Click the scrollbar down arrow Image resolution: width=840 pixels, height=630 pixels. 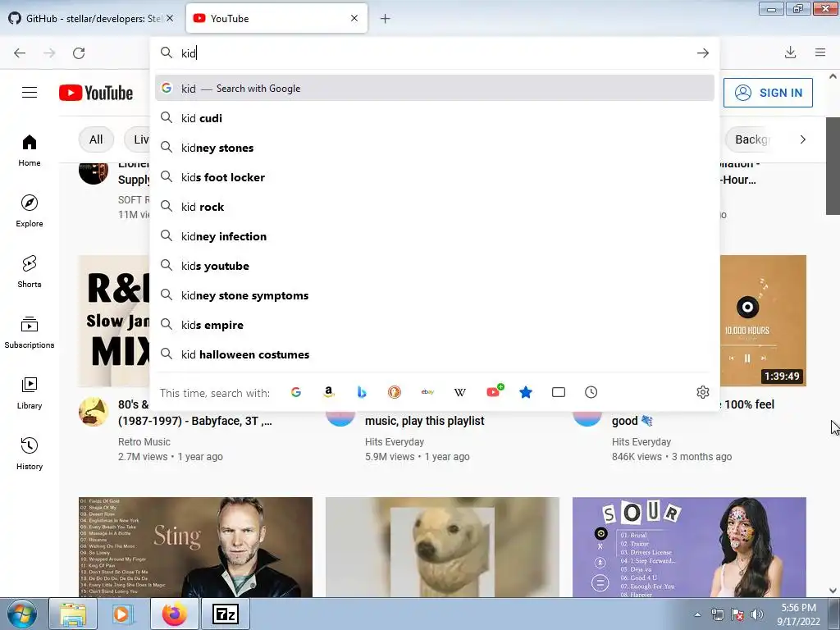(833, 591)
